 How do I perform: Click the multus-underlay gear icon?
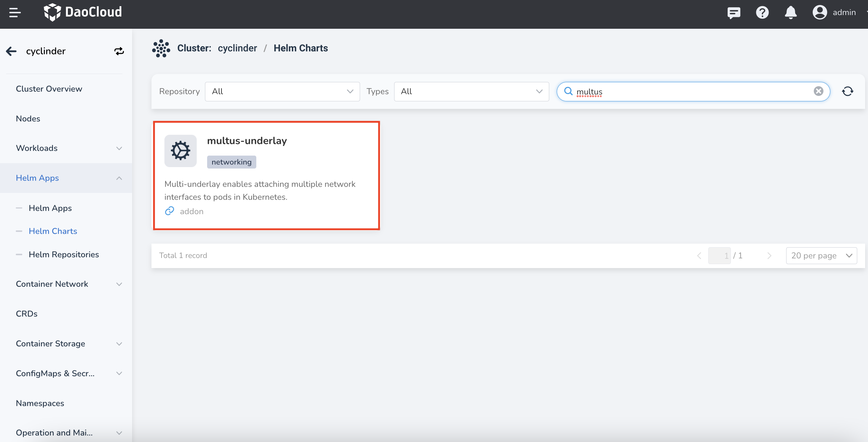181,151
